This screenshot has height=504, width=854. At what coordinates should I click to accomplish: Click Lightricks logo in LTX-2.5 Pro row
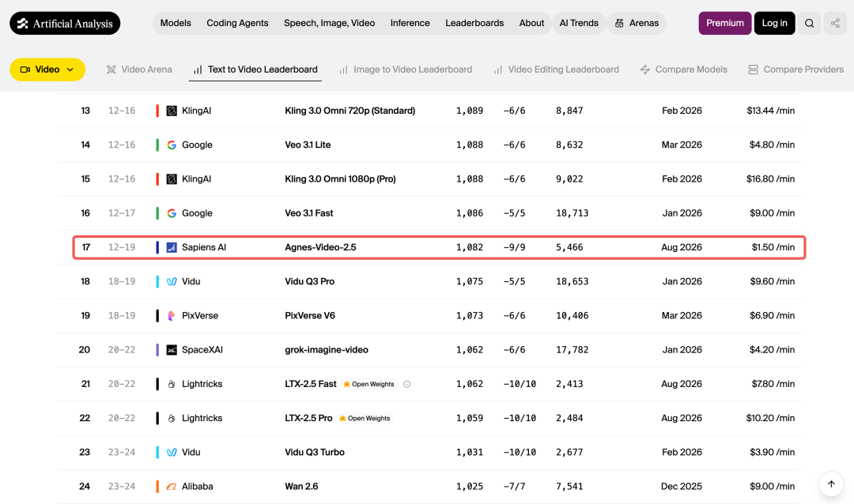(172, 419)
